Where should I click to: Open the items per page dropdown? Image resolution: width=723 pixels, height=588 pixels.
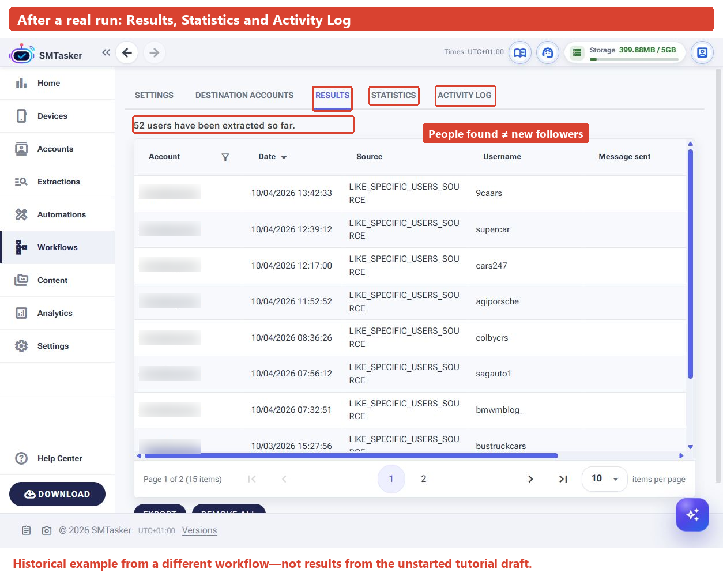(x=604, y=479)
